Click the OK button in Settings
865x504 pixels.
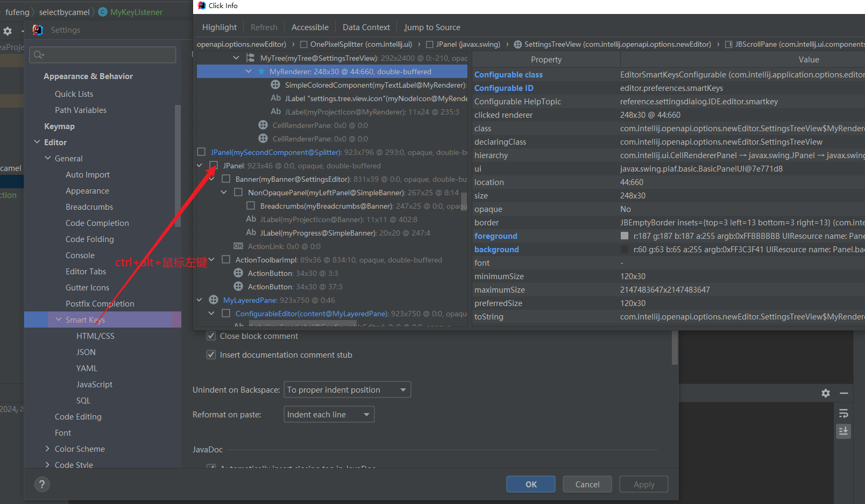pos(531,484)
